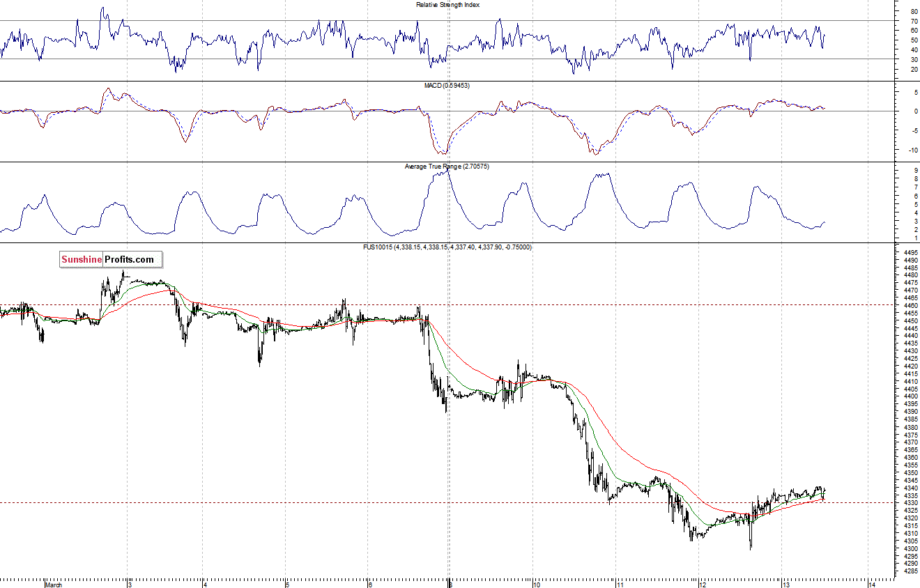Click the "Average True Range (2.70575)" title

tap(447, 167)
